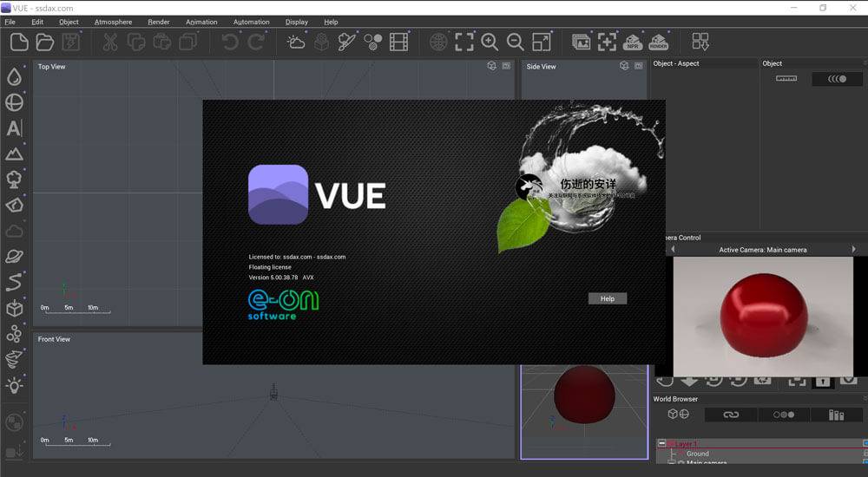Click the Top View display options cube icon
Image resolution: width=868 pixels, height=477 pixels.
tap(491, 66)
